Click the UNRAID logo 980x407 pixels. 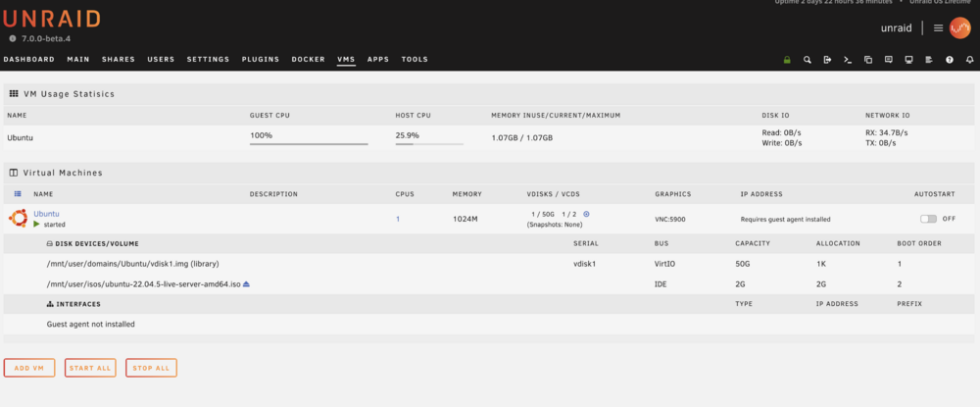(x=51, y=19)
